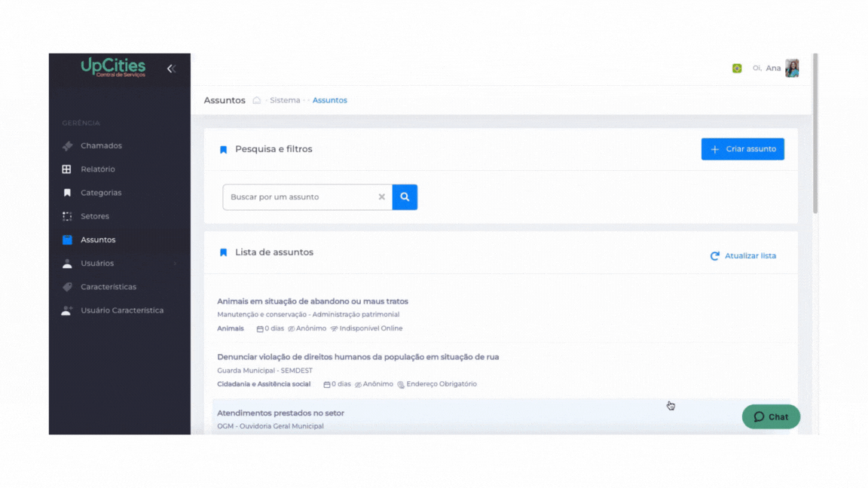Click the Usuário Característica person-plus icon
Viewport: 868px width, 488px height.
click(67, 310)
